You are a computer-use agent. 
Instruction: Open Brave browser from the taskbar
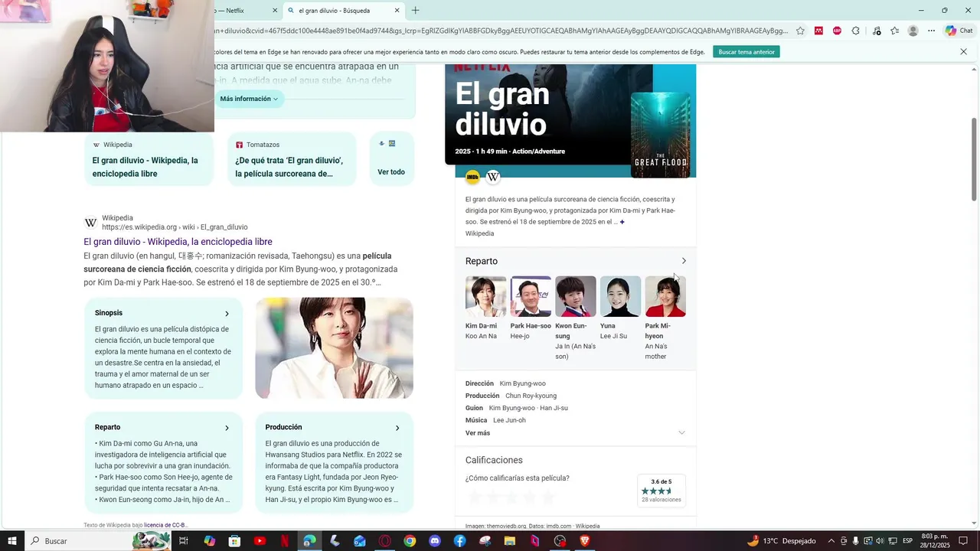click(585, 541)
